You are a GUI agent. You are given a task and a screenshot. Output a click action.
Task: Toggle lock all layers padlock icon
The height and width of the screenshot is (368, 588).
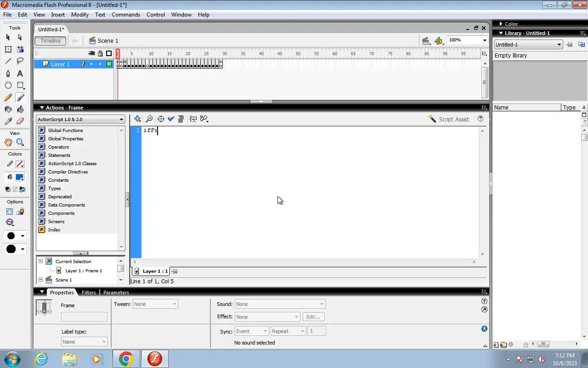(100, 53)
